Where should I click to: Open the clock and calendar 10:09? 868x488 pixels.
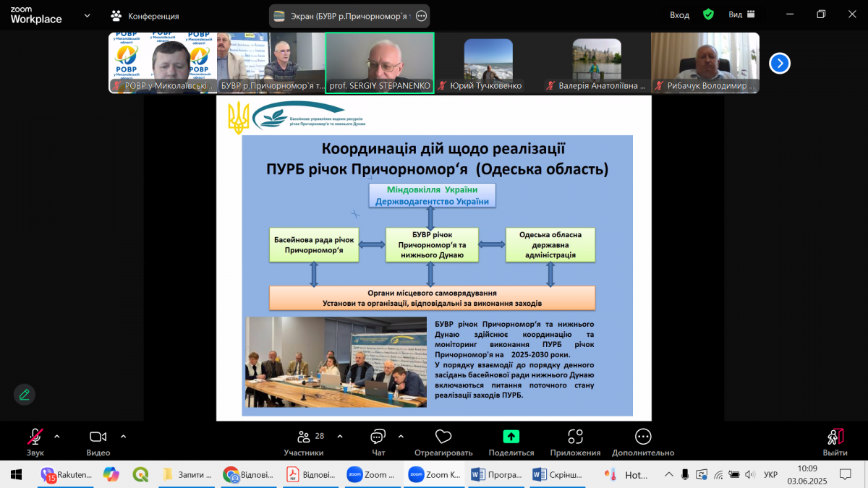pos(807,474)
